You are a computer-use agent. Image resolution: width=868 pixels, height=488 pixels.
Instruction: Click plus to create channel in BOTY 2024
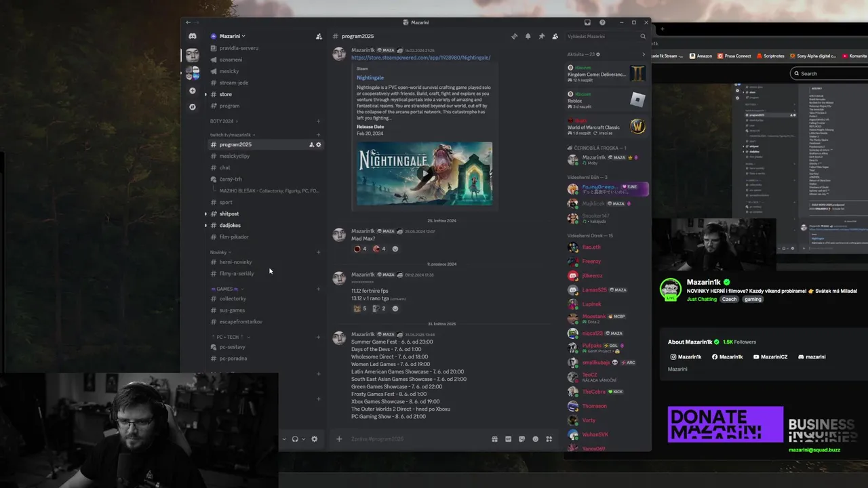click(x=318, y=121)
